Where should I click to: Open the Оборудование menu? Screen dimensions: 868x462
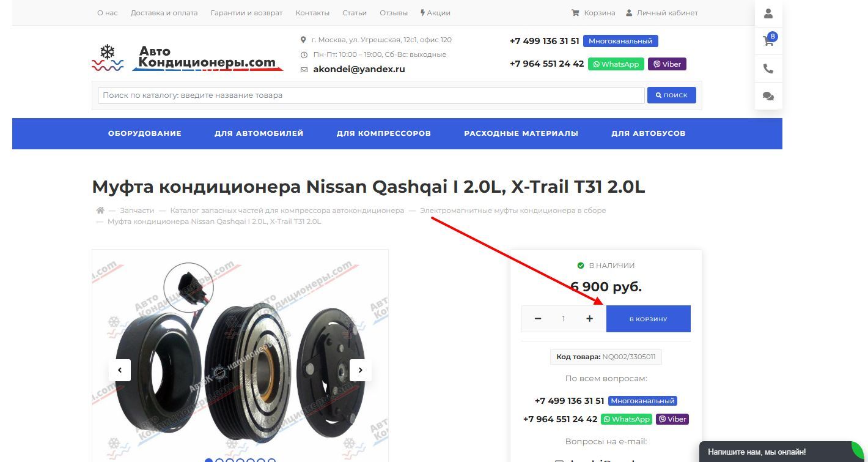click(x=145, y=133)
